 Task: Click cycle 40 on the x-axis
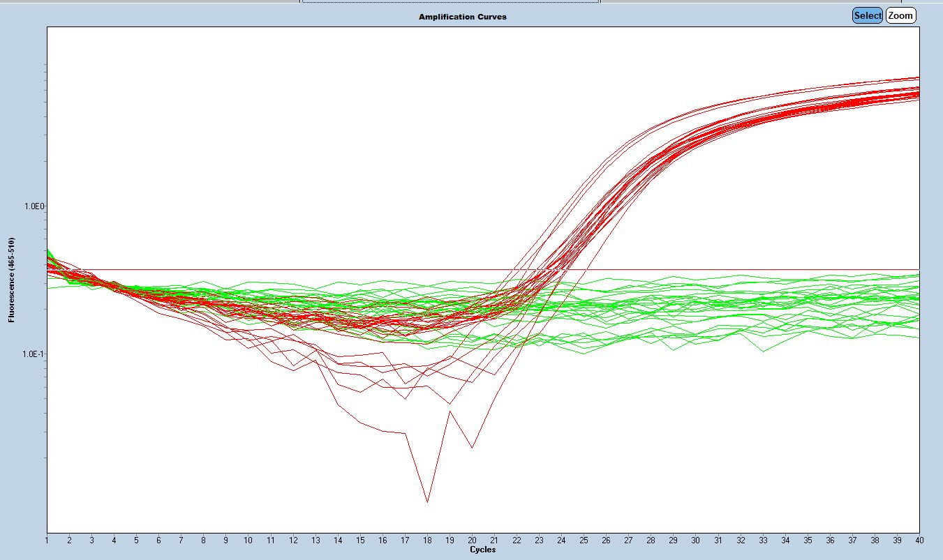point(919,540)
